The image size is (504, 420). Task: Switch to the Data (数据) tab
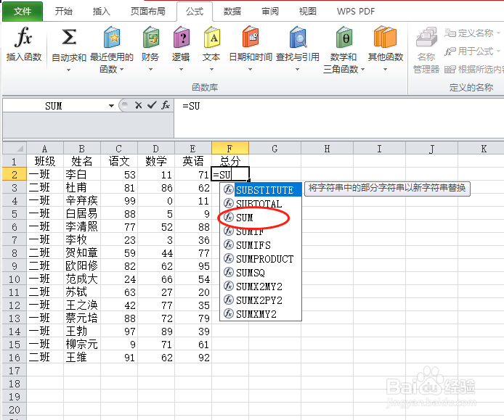(x=232, y=11)
